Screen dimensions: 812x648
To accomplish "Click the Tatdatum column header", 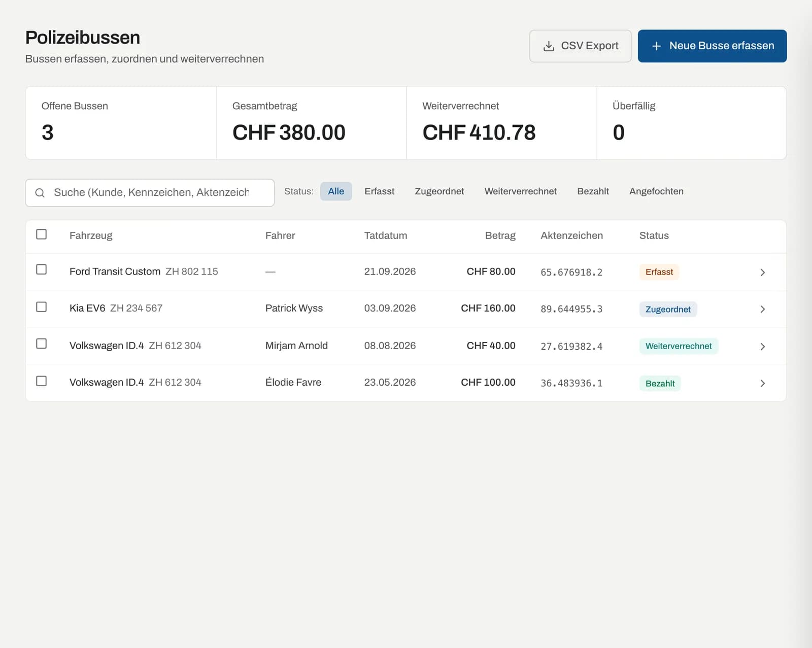I will 386,235.
